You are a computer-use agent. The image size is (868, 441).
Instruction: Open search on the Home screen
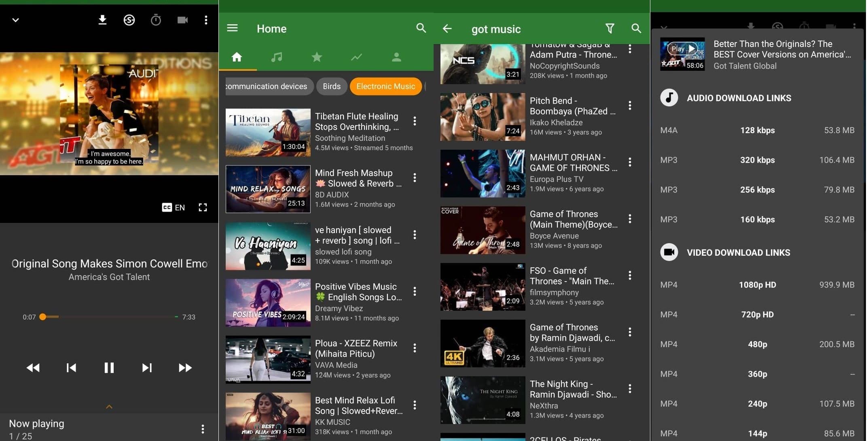[x=421, y=28]
